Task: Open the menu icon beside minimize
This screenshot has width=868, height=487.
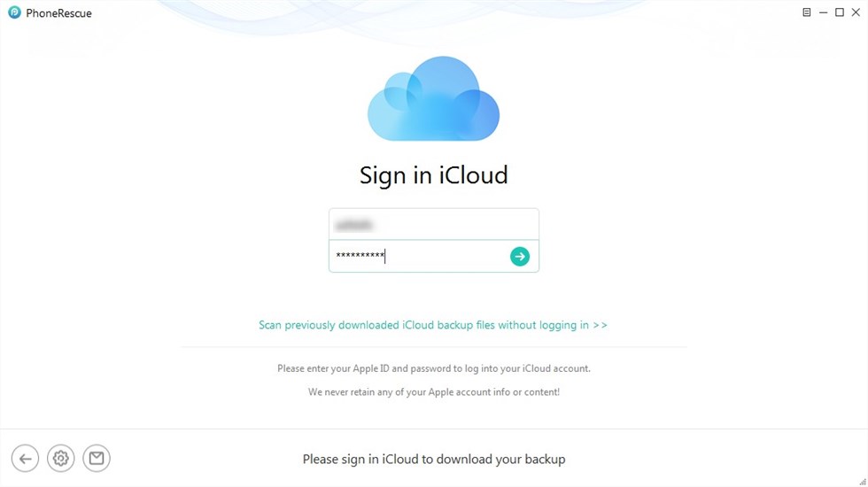Action: click(807, 12)
